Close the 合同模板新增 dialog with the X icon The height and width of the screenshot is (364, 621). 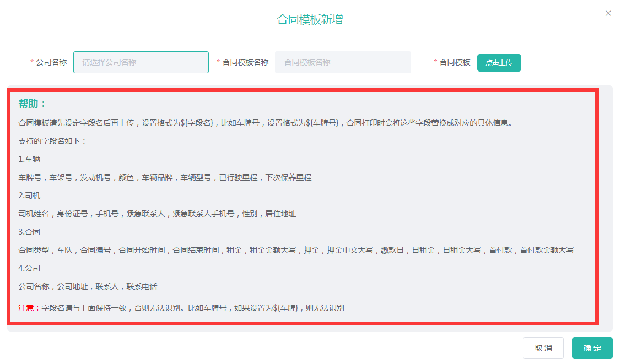(x=608, y=13)
